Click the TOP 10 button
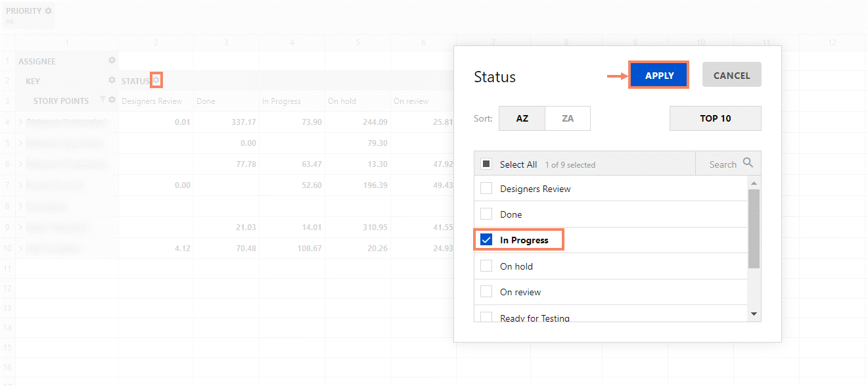This screenshot has width=868, height=386. point(715,118)
